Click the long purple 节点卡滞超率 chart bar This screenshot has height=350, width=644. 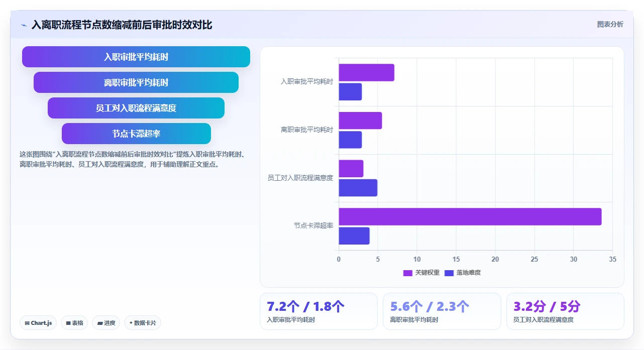point(470,216)
